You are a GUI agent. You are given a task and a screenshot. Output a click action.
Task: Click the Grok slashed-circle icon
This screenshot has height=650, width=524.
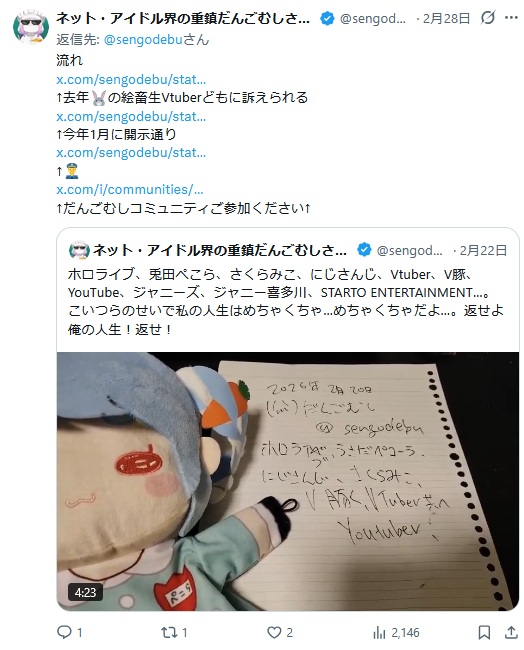[488, 18]
